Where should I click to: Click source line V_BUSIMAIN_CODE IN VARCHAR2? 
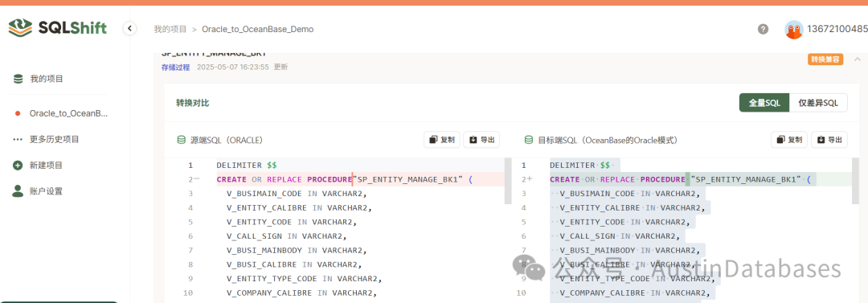(x=297, y=194)
